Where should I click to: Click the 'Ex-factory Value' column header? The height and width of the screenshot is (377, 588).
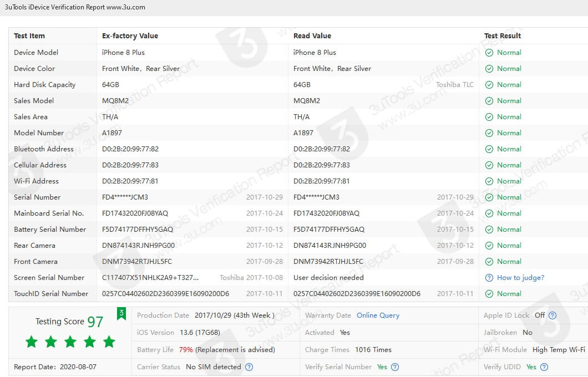(130, 36)
